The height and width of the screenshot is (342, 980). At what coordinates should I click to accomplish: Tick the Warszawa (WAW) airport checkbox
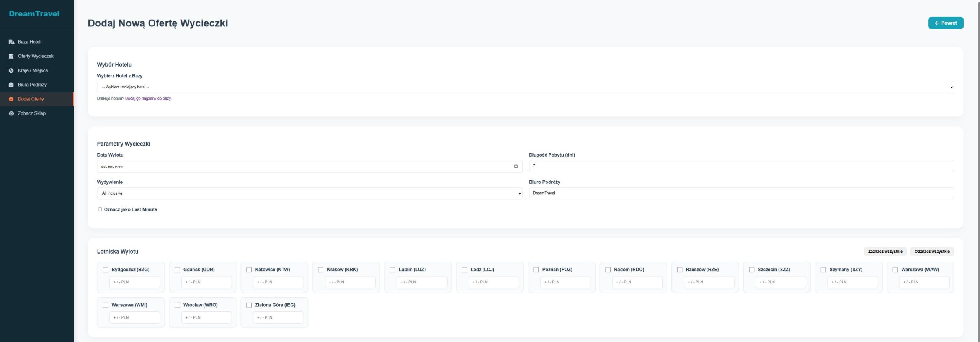point(895,270)
